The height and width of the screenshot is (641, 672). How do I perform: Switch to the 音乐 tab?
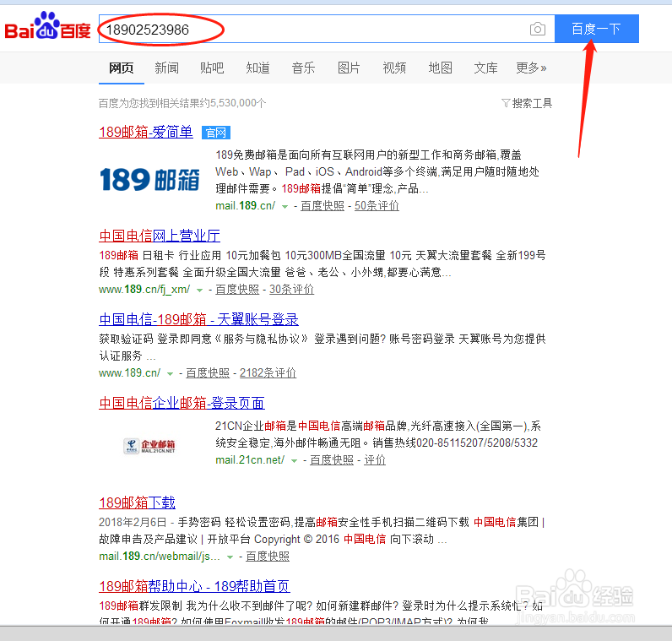point(303,68)
